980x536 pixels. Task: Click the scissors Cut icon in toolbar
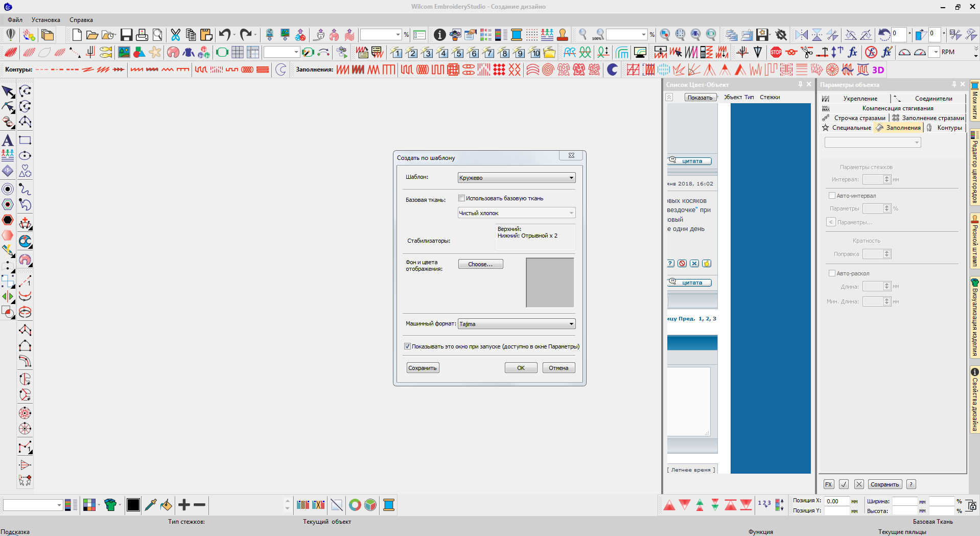pyautogui.click(x=175, y=35)
